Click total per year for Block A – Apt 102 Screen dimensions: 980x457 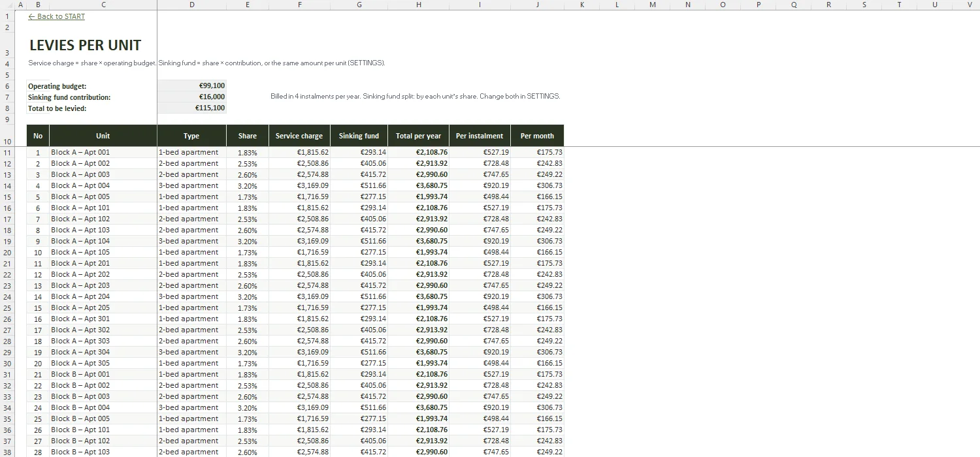pyautogui.click(x=418, y=219)
